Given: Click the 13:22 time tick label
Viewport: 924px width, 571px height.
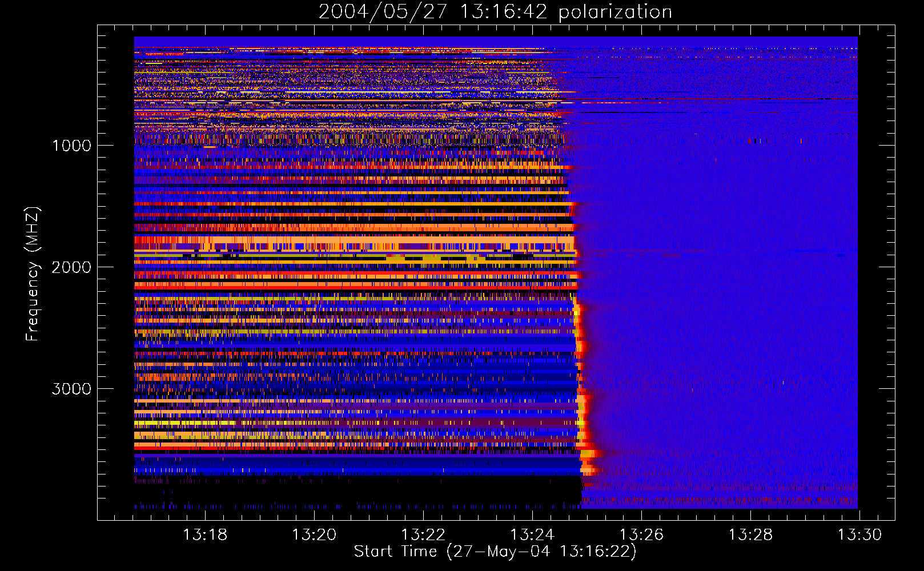Looking at the screenshot, I should [423, 535].
